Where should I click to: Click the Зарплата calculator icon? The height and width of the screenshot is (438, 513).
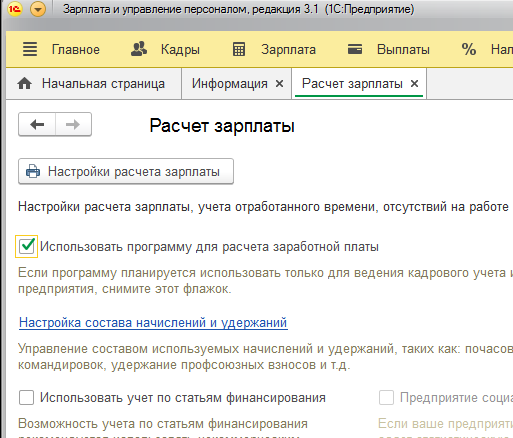click(239, 49)
